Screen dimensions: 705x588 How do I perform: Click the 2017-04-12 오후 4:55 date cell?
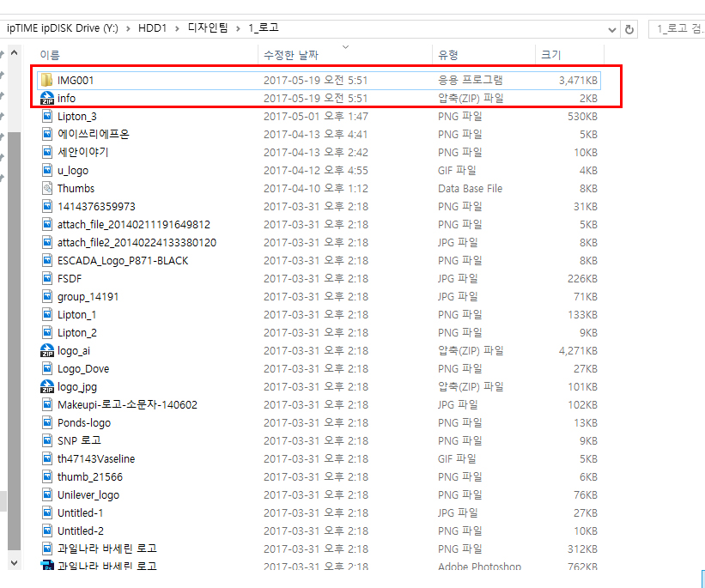pyautogui.click(x=316, y=170)
